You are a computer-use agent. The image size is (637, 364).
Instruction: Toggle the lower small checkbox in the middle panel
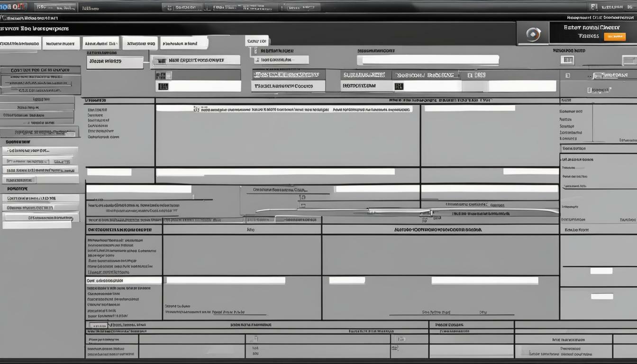click(x=302, y=206)
